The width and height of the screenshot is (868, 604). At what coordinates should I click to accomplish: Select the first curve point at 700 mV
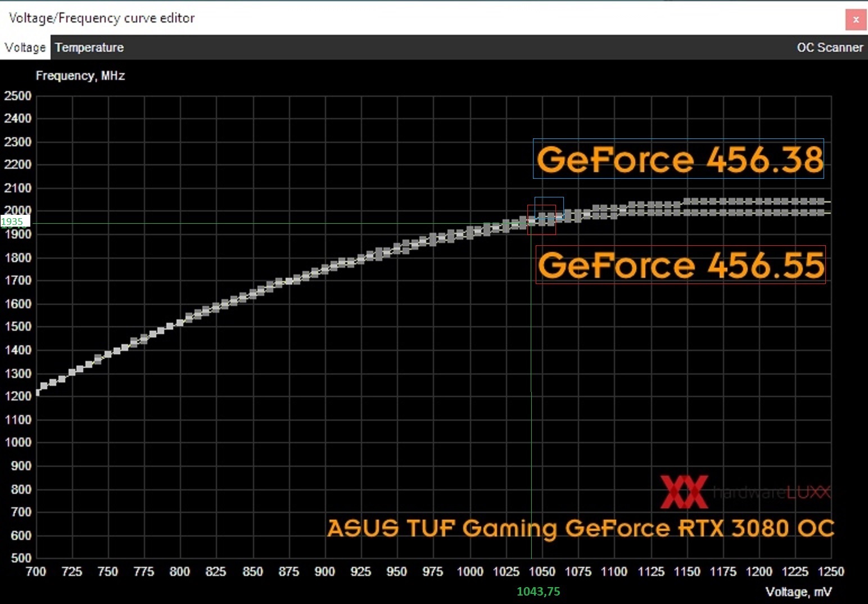(37, 392)
